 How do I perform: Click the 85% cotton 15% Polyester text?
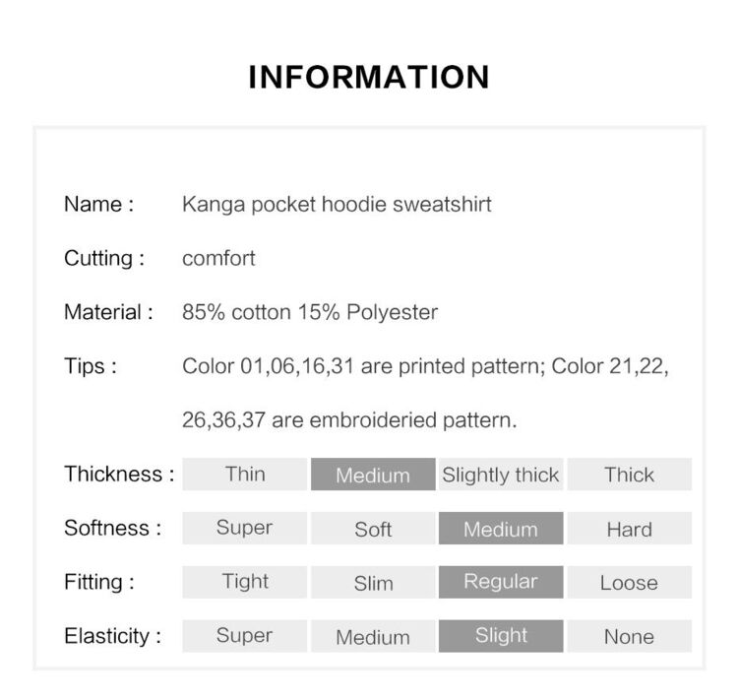point(310,312)
